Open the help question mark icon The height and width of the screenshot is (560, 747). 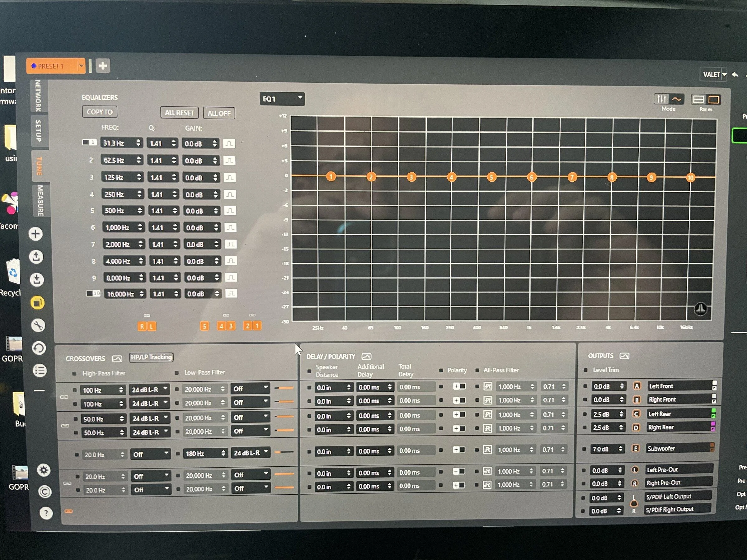[46, 513]
